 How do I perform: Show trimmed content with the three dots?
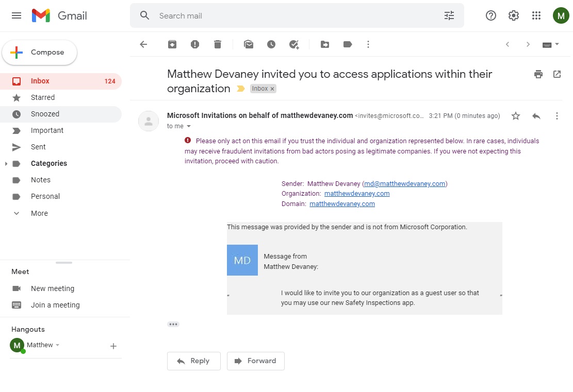click(x=173, y=323)
